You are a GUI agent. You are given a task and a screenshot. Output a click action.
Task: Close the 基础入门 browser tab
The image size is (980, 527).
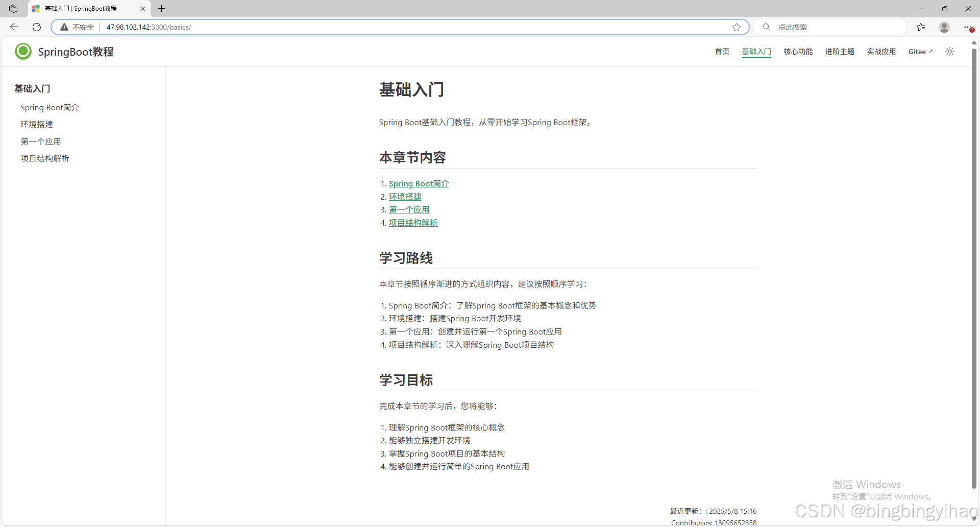pyautogui.click(x=142, y=9)
